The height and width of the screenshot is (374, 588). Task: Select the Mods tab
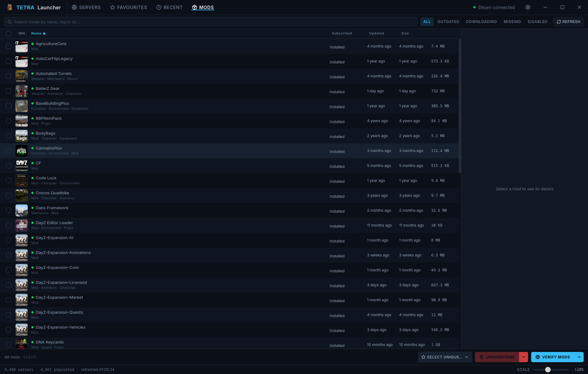(x=203, y=7)
